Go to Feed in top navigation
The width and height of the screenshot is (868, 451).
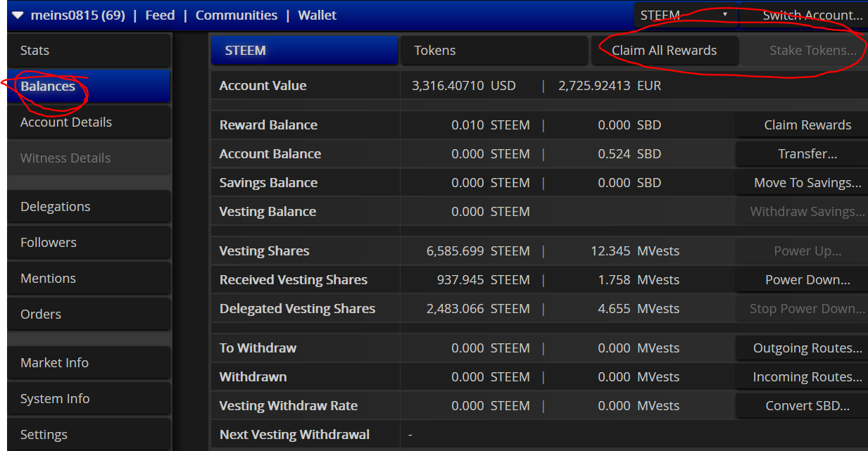tap(160, 15)
